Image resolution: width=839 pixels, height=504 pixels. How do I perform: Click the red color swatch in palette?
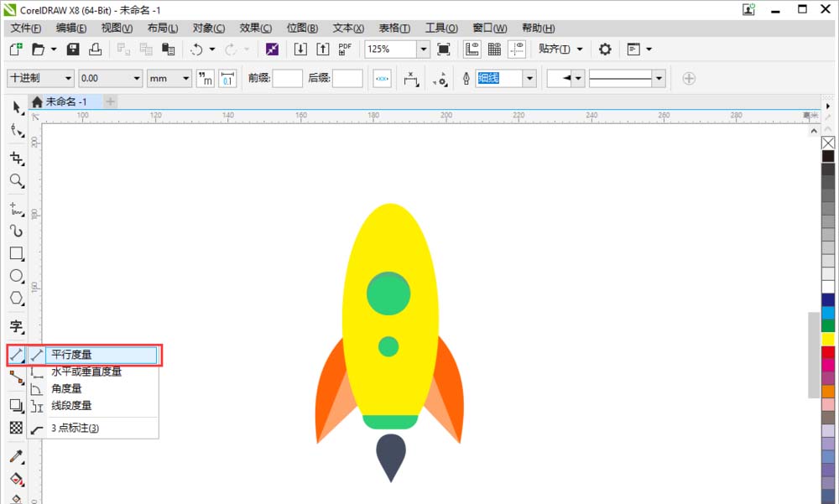[828, 352]
